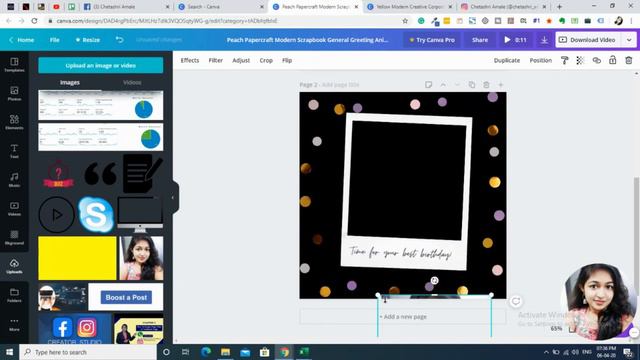Click the Share button

(480, 40)
